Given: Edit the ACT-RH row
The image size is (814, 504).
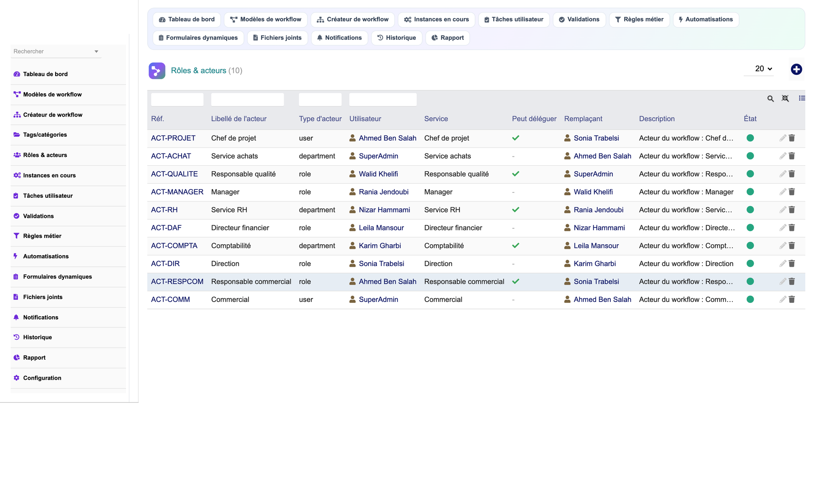Looking at the screenshot, I should point(783,210).
